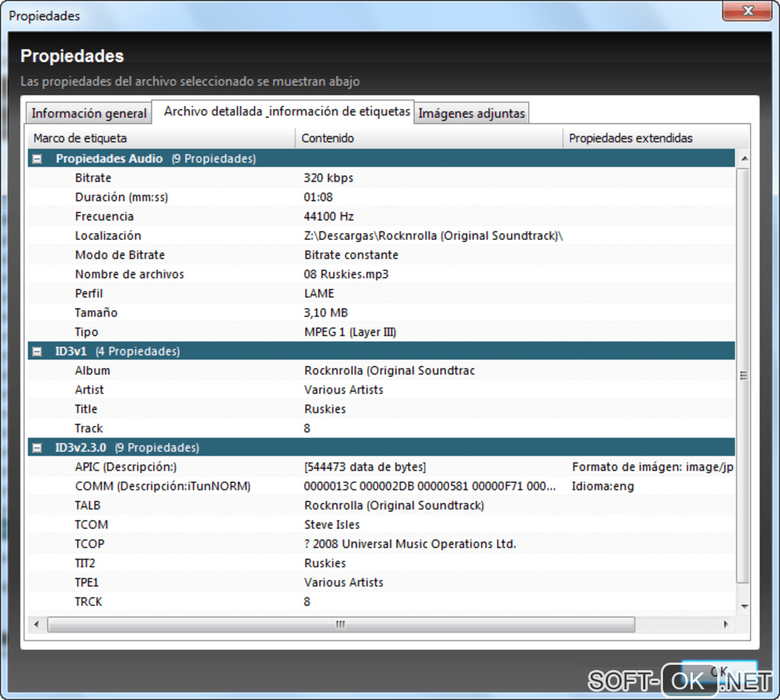Screen dimensions: 780x700
Task: Select the ID3v1 Album row
Action: (381, 371)
